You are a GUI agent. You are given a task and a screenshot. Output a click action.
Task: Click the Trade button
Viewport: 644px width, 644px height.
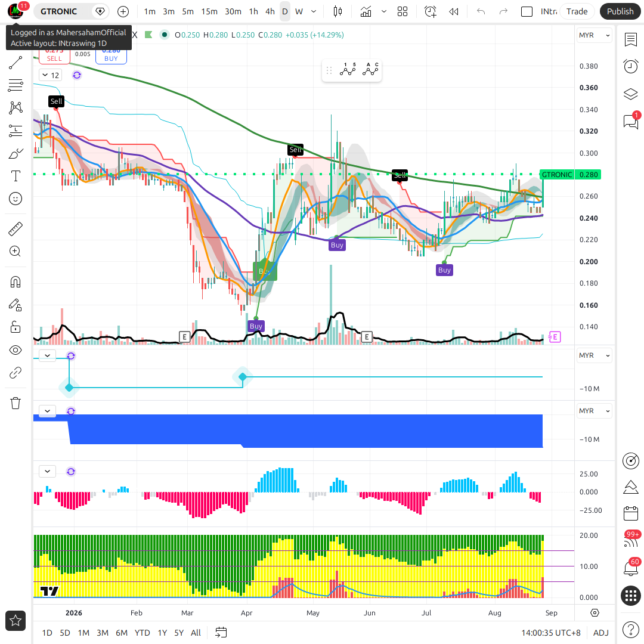pyautogui.click(x=577, y=11)
